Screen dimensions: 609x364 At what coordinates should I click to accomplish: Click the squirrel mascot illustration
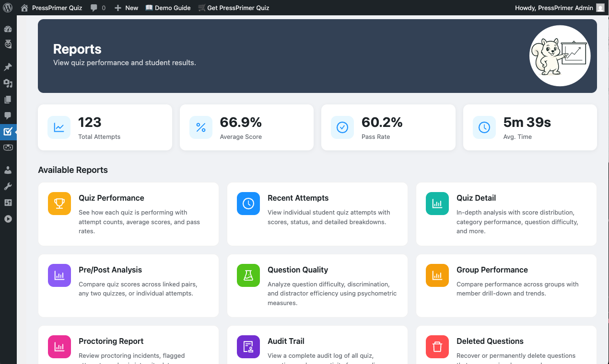(560, 56)
